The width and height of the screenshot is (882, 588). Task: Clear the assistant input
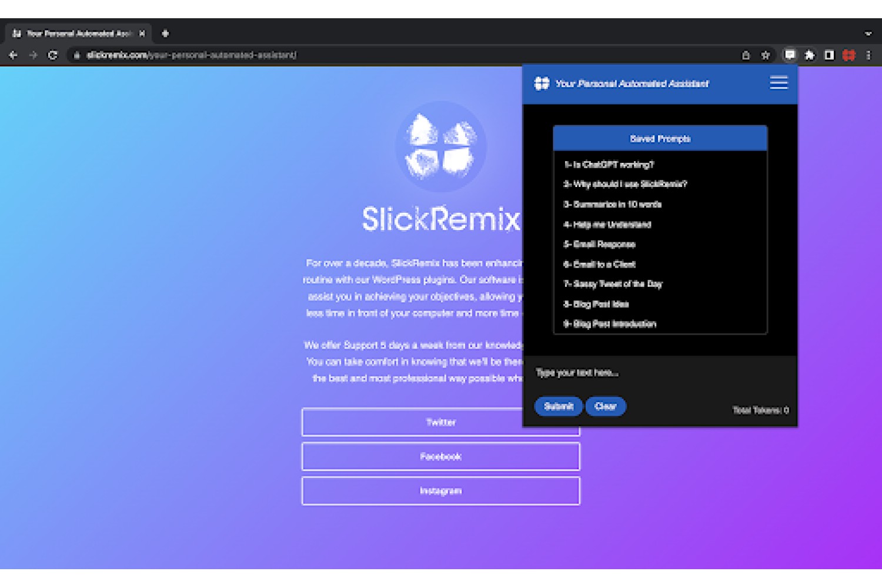[606, 406]
